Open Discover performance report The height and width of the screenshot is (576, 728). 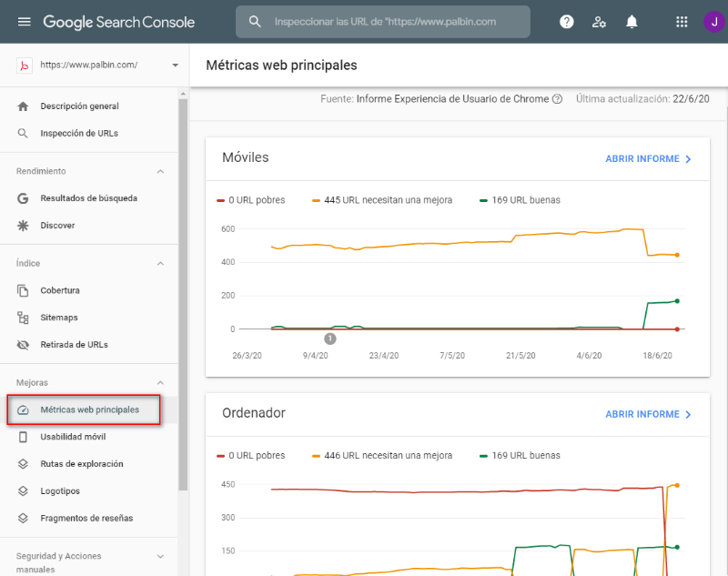click(61, 225)
